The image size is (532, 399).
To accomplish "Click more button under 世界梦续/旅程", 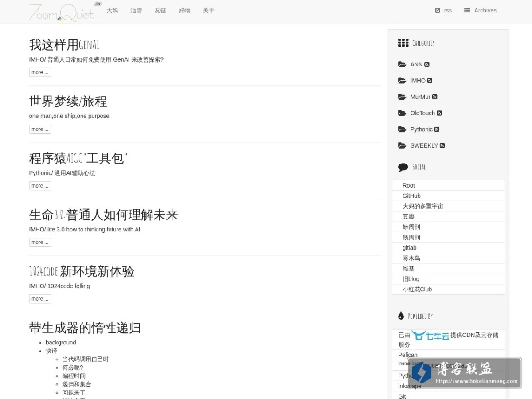I will point(40,129).
